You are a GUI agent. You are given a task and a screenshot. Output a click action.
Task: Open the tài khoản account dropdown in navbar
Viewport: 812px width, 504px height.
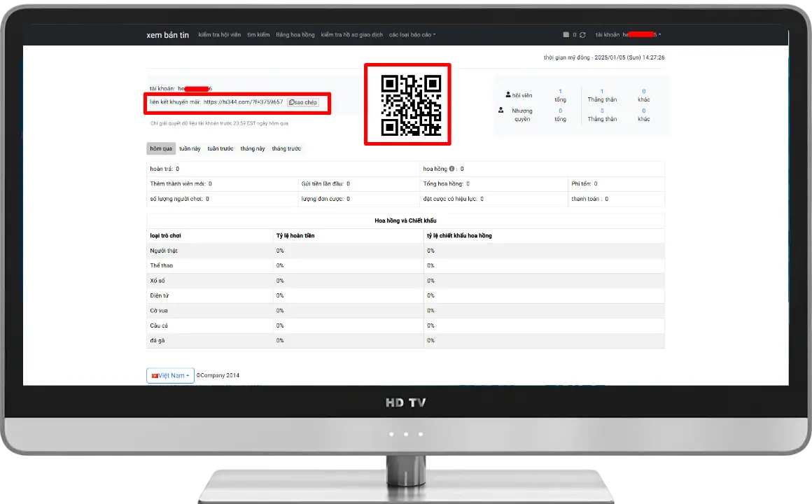[x=628, y=35]
